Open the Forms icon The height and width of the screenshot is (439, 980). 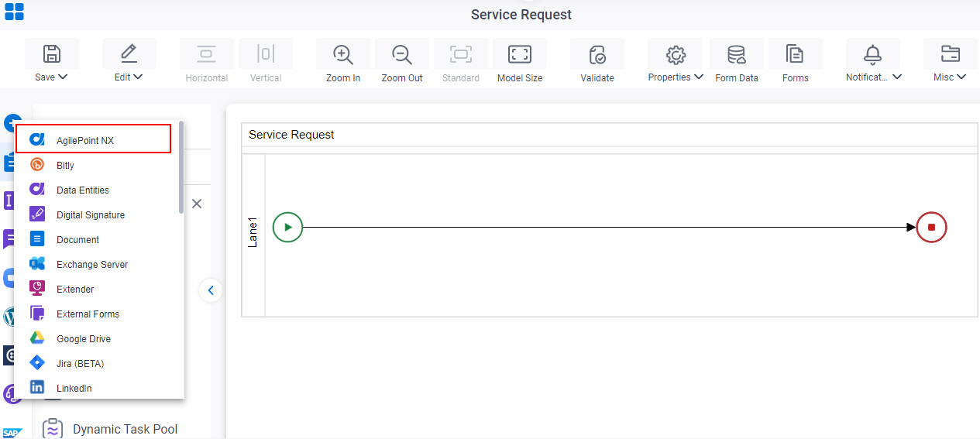tap(795, 54)
